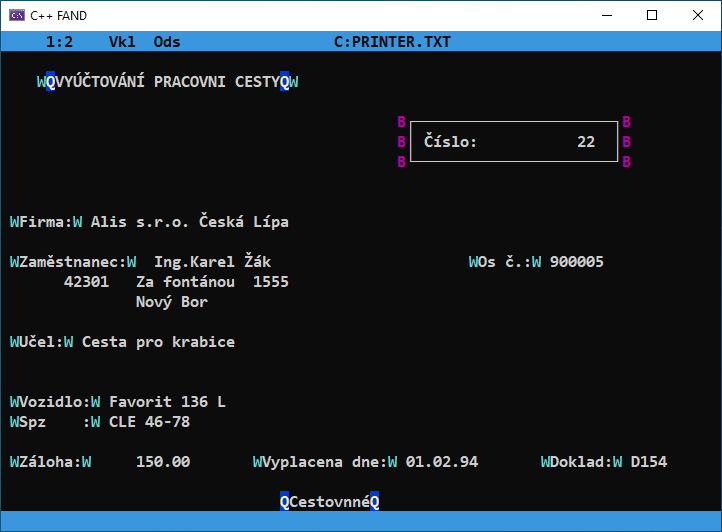Click the document number D154
The width and height of the screenshot is (722, 532).
pyautogui.click(x=649, y=462)
